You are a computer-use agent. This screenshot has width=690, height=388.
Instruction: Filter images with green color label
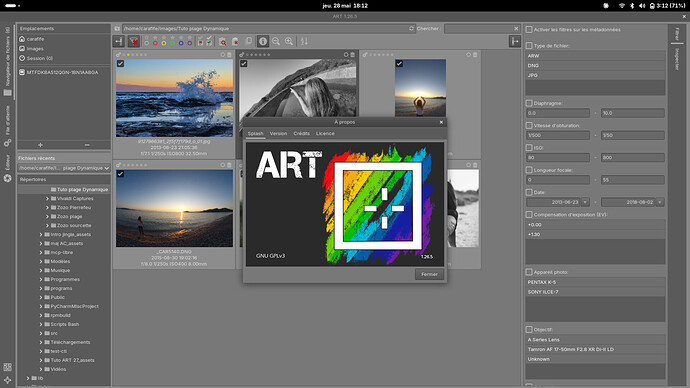click(x=172, y=42)
